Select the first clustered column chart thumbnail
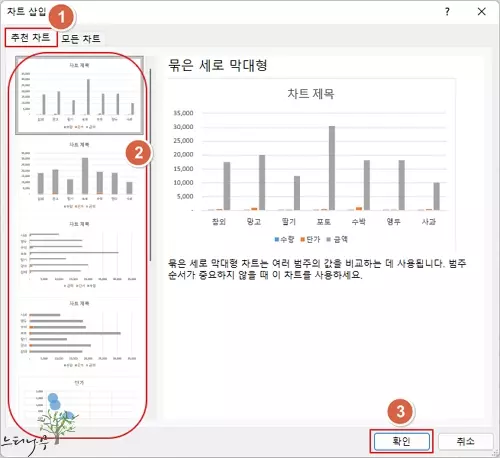 point(79,95)
